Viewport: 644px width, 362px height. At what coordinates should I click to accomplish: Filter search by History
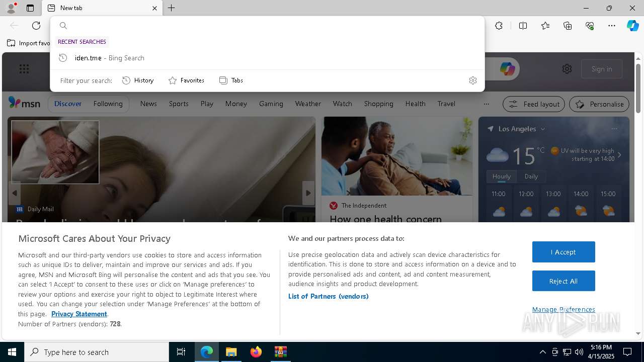(x=138, y=80)
